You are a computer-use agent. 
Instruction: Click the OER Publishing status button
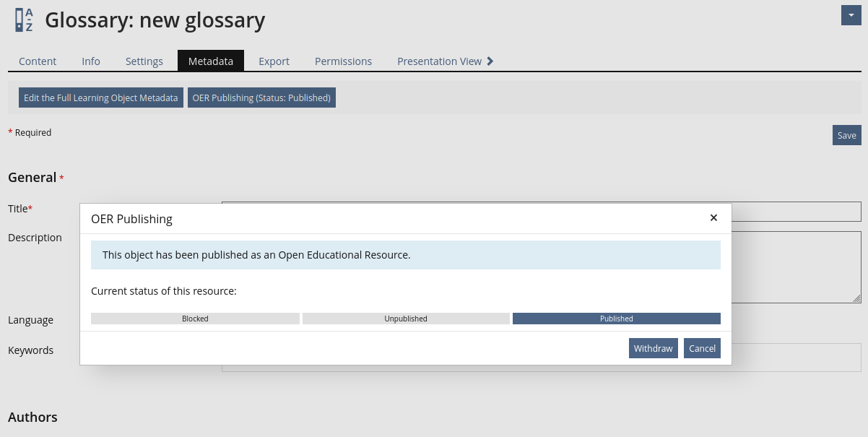click(x=261, y=98)
